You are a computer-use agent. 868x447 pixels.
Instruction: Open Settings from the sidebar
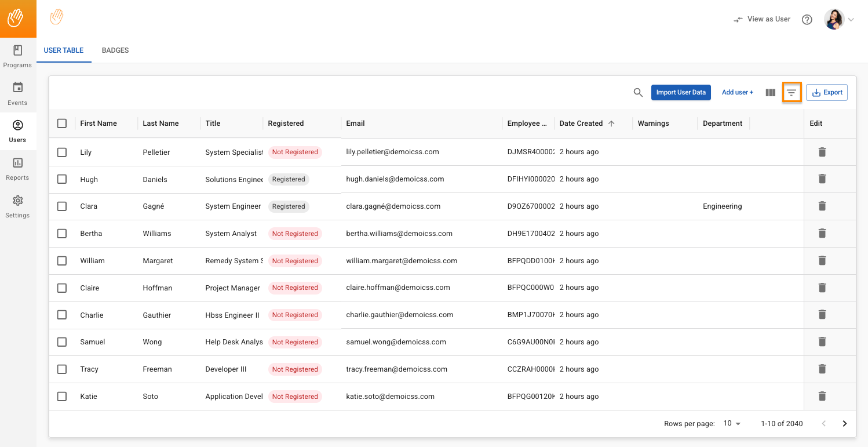17,206
